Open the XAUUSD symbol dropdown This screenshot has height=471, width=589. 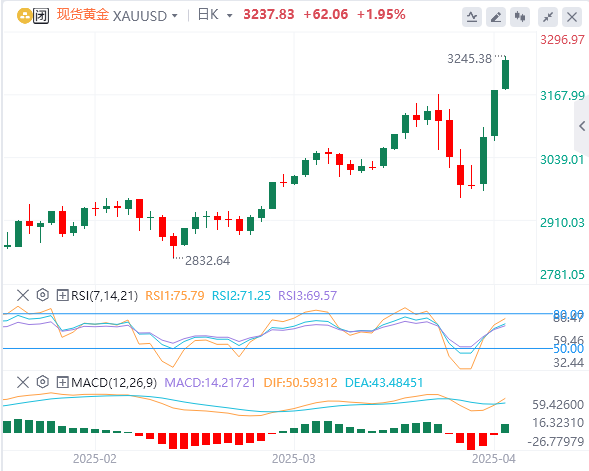(x=175, y=16)
